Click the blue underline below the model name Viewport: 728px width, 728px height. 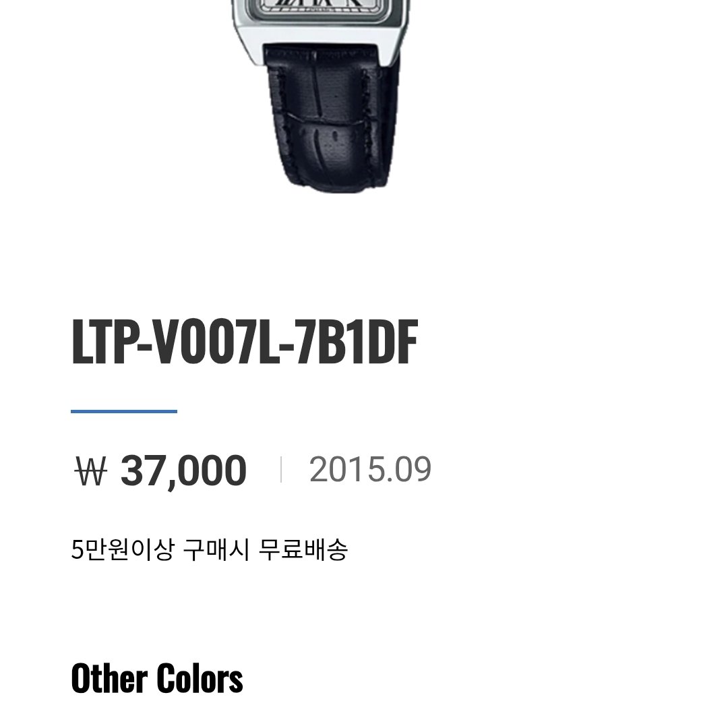[x=124, y=411]
